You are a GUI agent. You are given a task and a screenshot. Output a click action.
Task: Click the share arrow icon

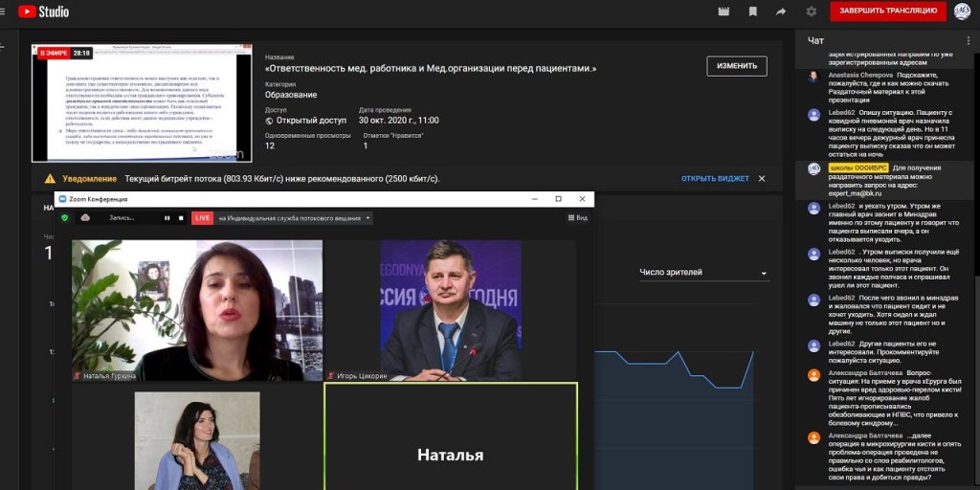coord(781,11)
